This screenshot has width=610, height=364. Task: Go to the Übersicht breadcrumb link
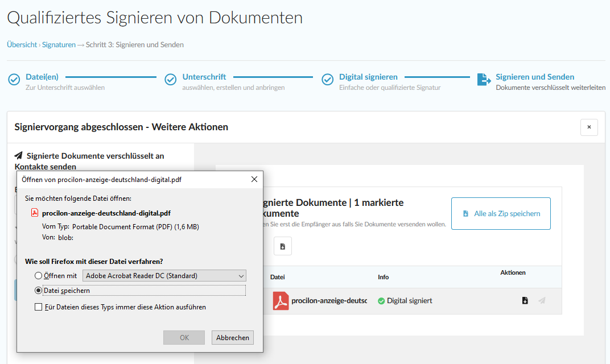[x=22, y=44]
